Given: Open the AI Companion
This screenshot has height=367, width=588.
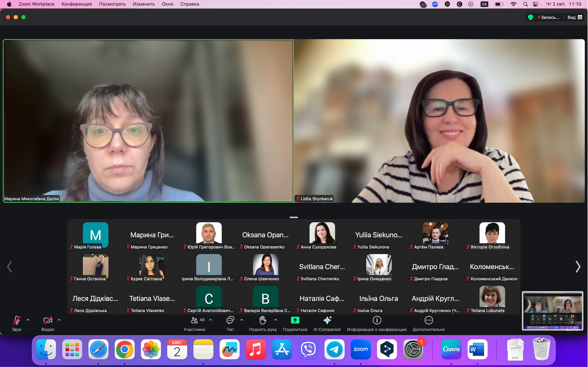Looking at the screenshot, I should tap(327, 320).
